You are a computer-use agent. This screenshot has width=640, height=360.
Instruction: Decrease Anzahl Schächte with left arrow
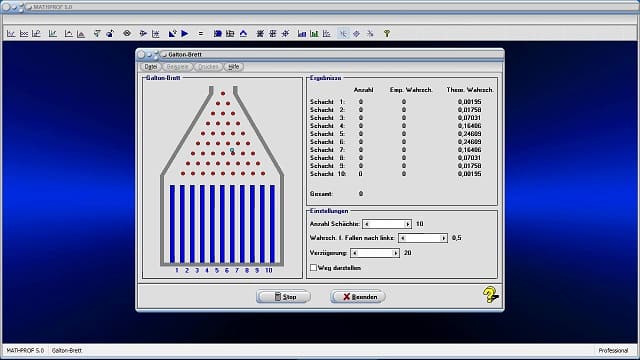(x=367, y=224)
